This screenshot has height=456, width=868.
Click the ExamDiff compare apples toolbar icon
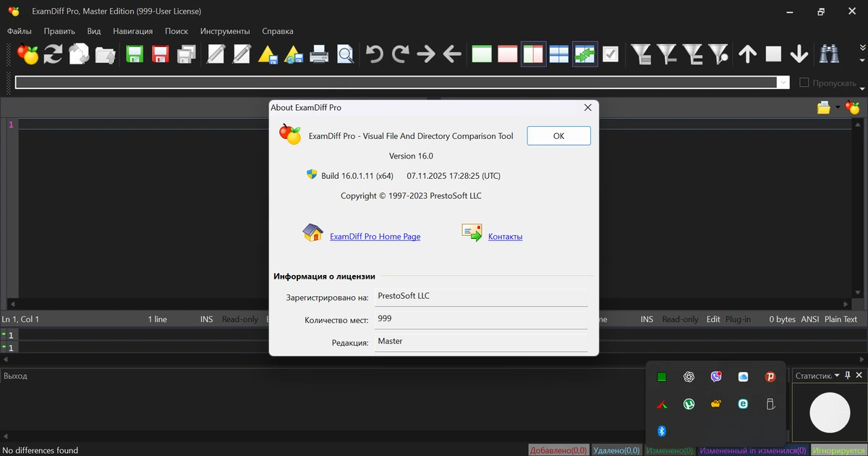point(27,54)
